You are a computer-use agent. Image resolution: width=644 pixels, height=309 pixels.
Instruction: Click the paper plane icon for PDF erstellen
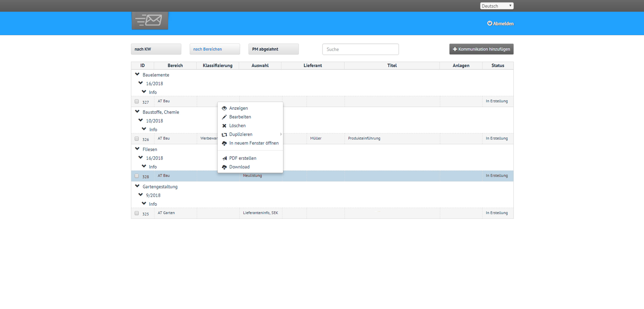click(x=224, y=158)
